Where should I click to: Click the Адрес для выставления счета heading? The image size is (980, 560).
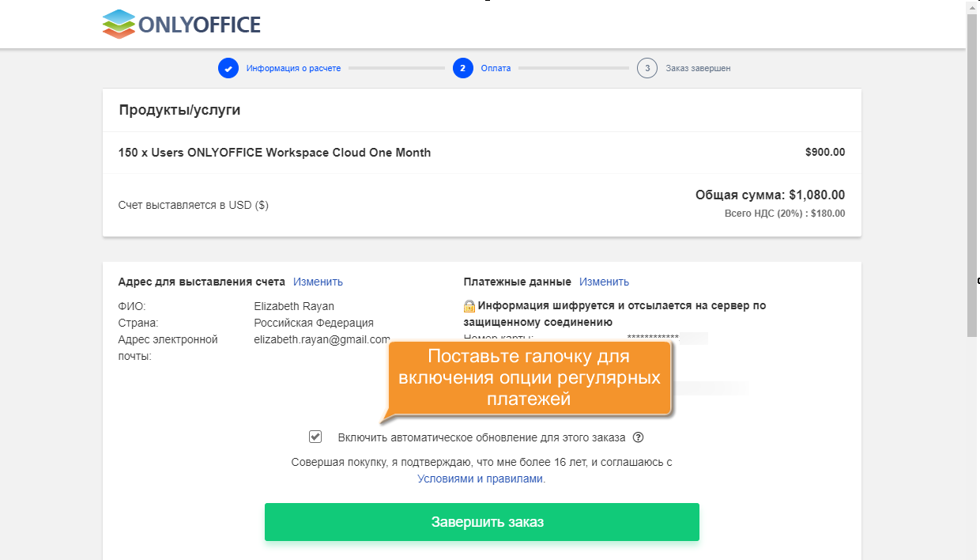(202, 282)
